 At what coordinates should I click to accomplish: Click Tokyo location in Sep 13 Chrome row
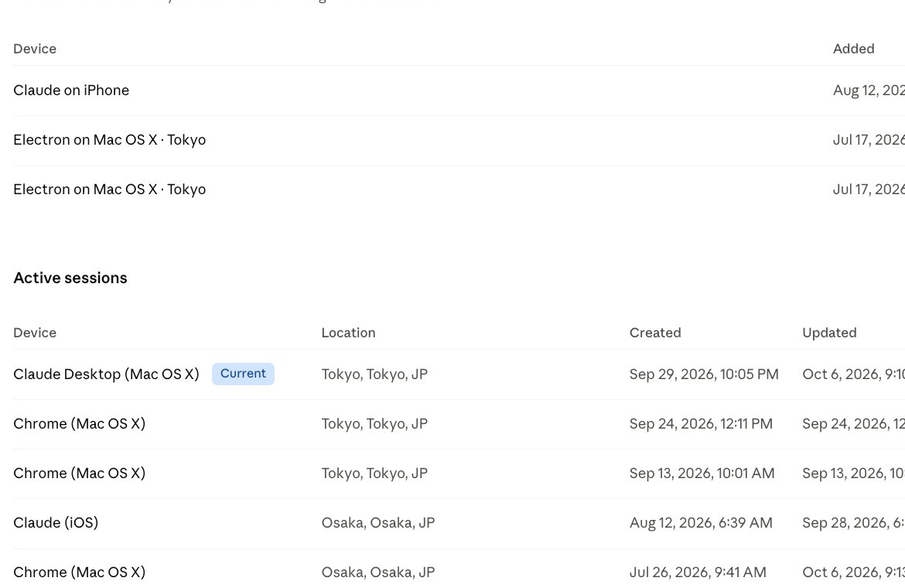point(374,473)
